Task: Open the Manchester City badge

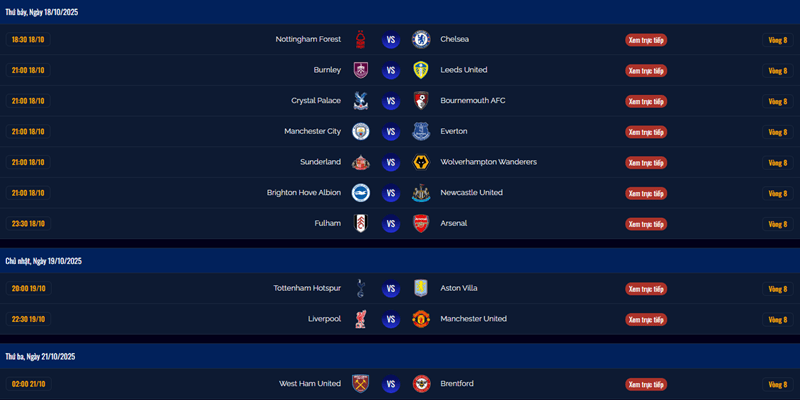Action: 360,131
